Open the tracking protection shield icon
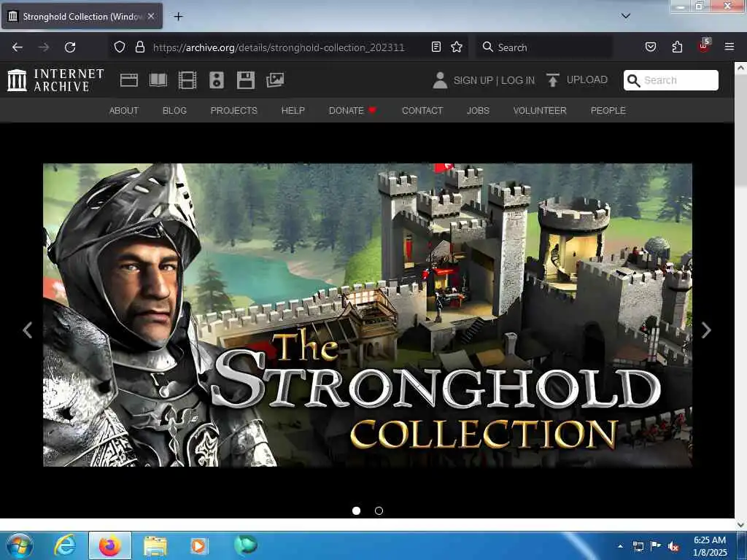The height and width of the screenshot is (560, 747). coord(120,47)
